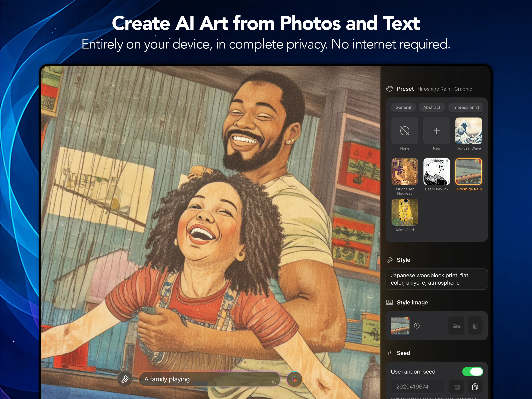Open the style image thumbnail
The image size is (532, 399).
pos(400,326)
